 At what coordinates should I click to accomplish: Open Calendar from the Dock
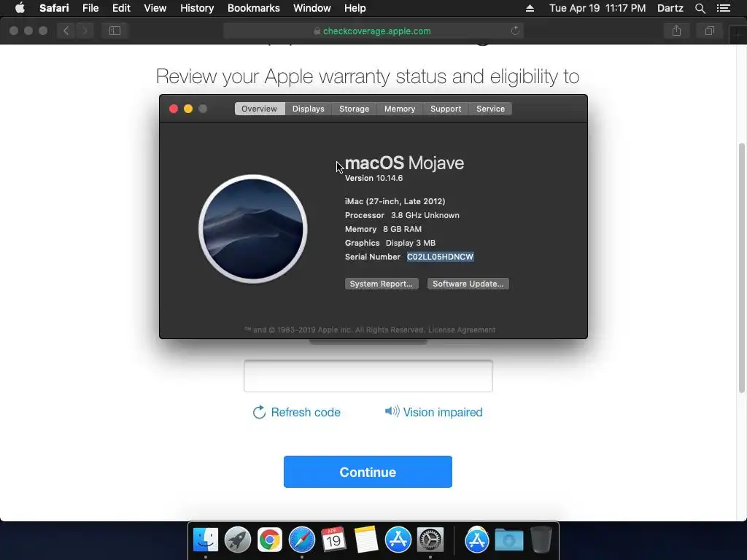click(x=333, y=540)
